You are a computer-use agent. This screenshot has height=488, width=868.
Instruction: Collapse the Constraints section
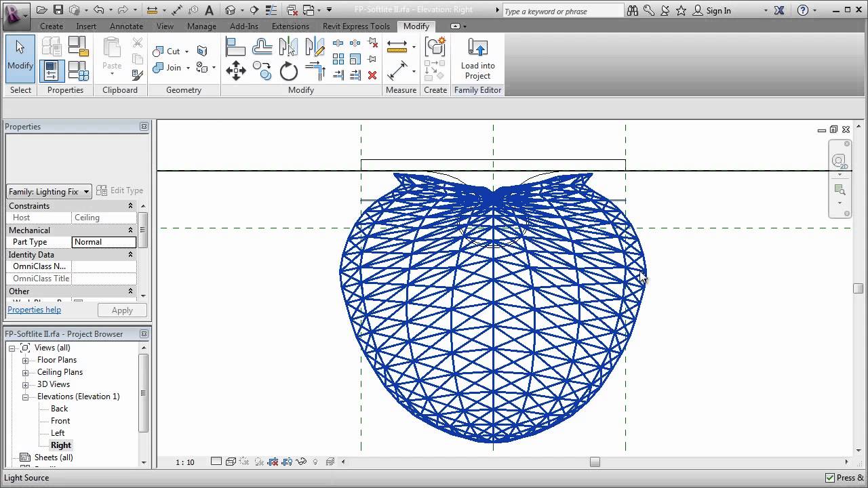coord(131,206)
